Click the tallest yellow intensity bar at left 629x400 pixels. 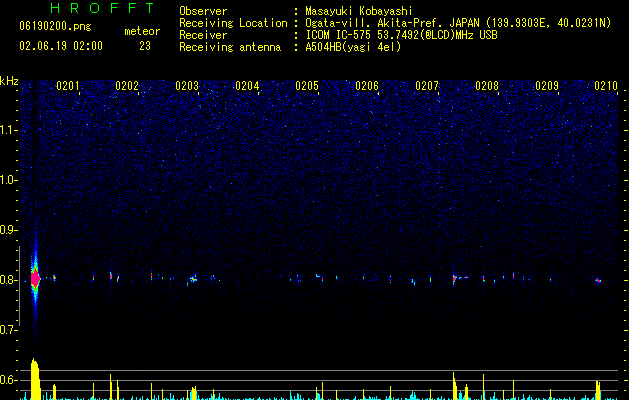tap(35, 379)
